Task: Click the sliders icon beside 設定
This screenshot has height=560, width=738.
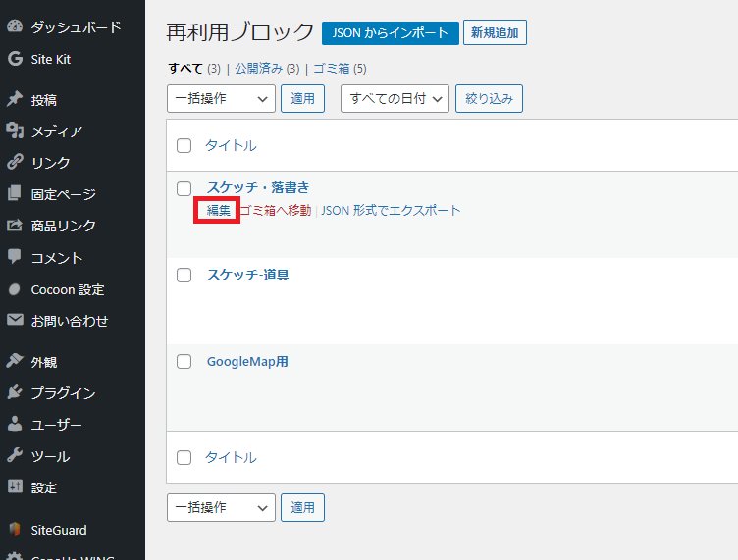Action: coord(15,487)
